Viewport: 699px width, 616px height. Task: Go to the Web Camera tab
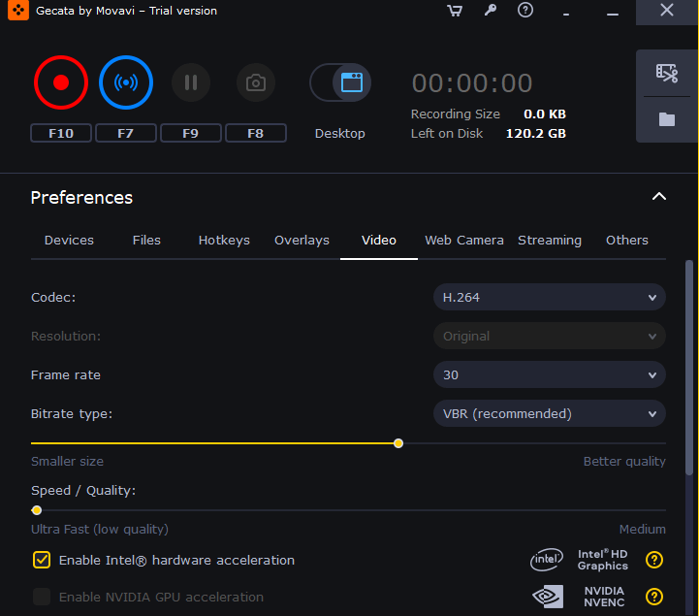(464, 241)
